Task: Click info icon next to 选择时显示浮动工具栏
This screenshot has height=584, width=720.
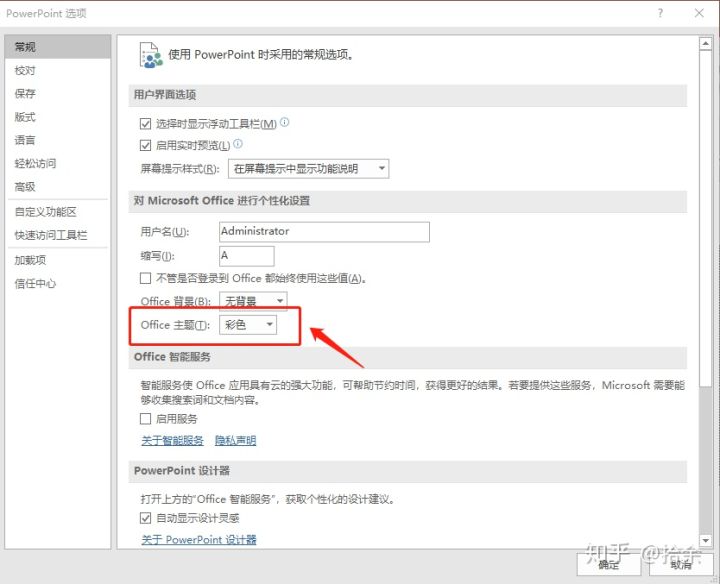Action: [x=285, y=122]
